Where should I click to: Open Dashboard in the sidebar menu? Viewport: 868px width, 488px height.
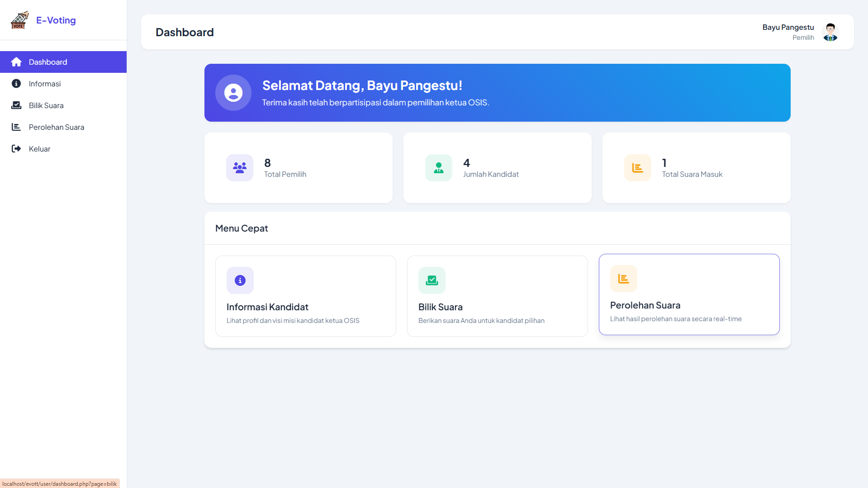[x=63, y=62]
